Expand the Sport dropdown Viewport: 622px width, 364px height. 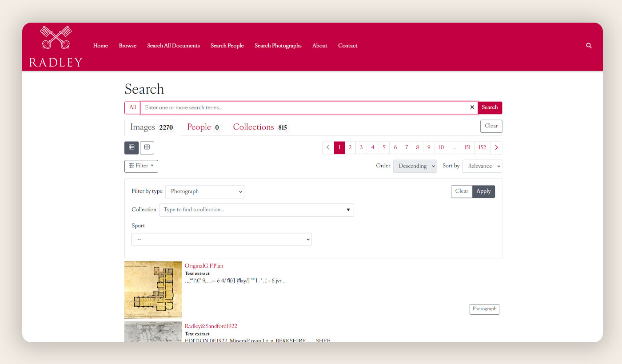click(221, 240)
